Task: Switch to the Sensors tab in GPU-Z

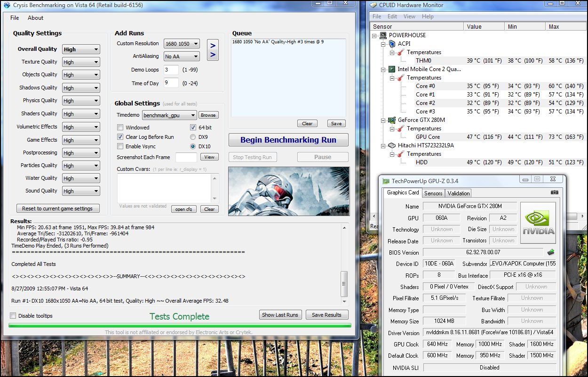Action: click(433, 193)
